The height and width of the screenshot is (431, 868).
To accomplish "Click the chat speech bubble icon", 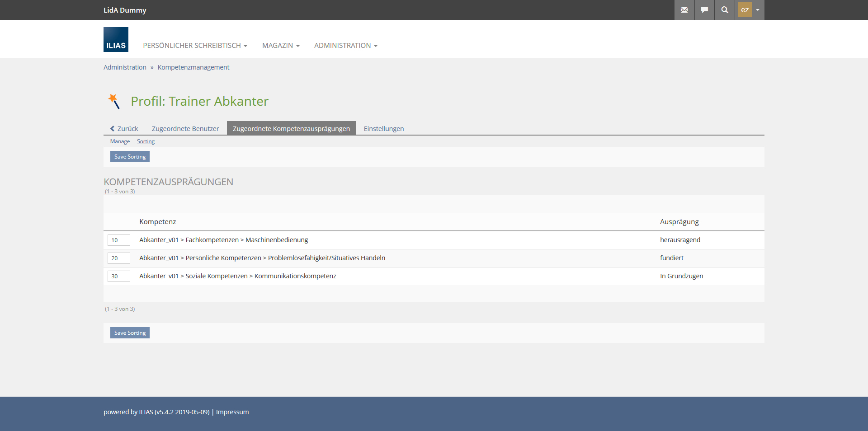I will (704, 10).
